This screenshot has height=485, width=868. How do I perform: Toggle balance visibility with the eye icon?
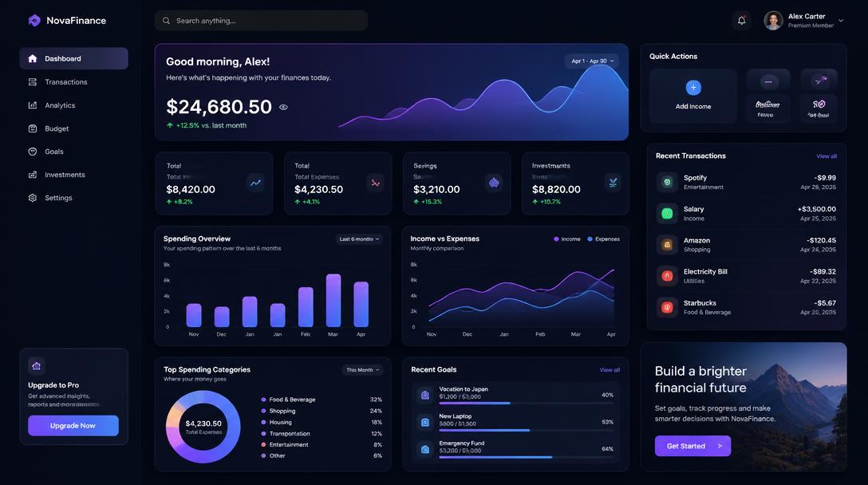[283, 107]
